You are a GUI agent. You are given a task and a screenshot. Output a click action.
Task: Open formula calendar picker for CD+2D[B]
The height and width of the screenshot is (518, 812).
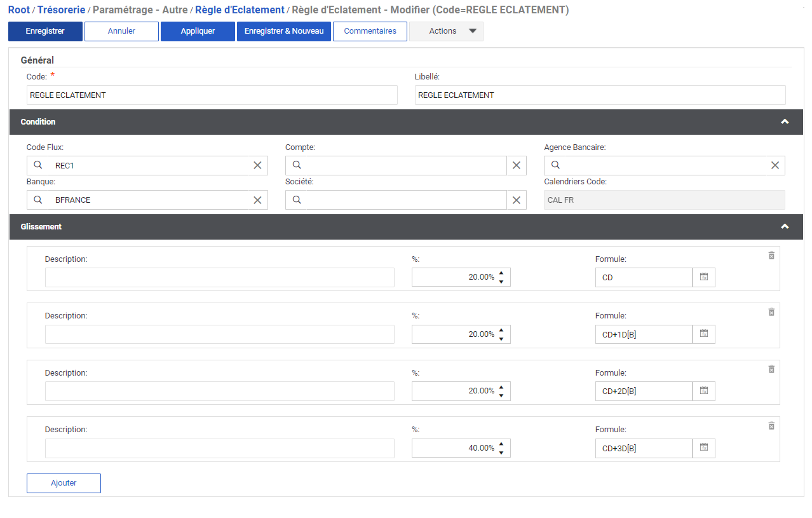pos(703,391)
